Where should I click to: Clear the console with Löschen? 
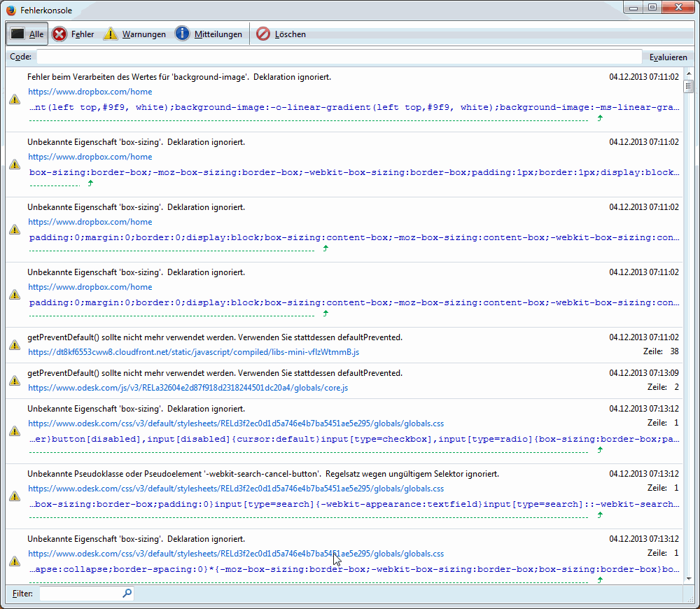pos(281,34)
